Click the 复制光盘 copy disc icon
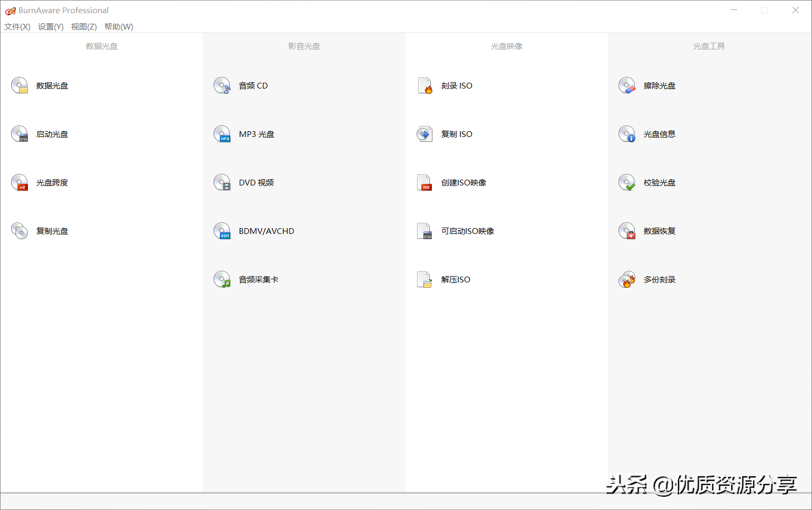 click(x=20, y=231)
